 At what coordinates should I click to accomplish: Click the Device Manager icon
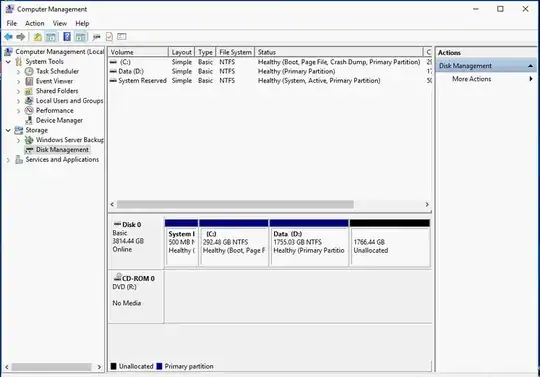tap(29, 121)
